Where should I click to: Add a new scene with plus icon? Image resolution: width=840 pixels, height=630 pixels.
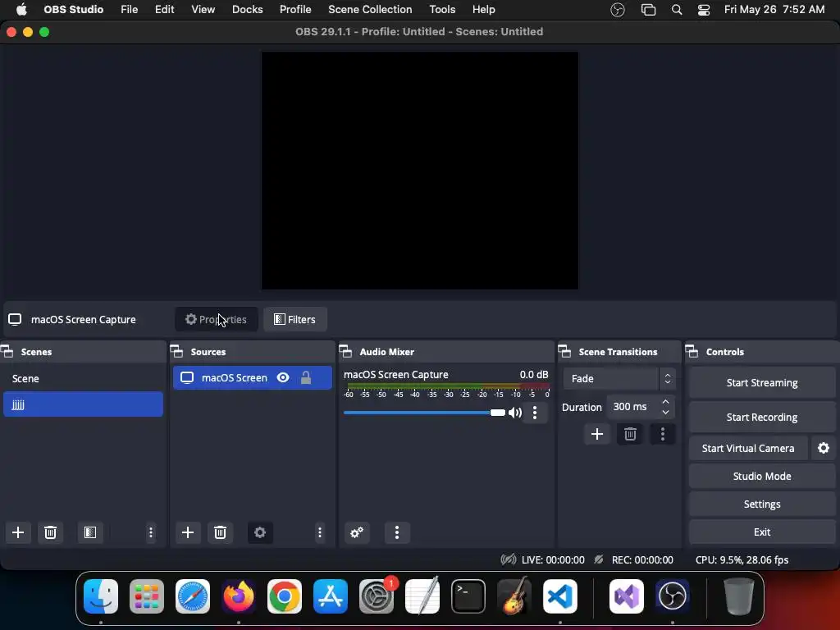click(18, 532)
